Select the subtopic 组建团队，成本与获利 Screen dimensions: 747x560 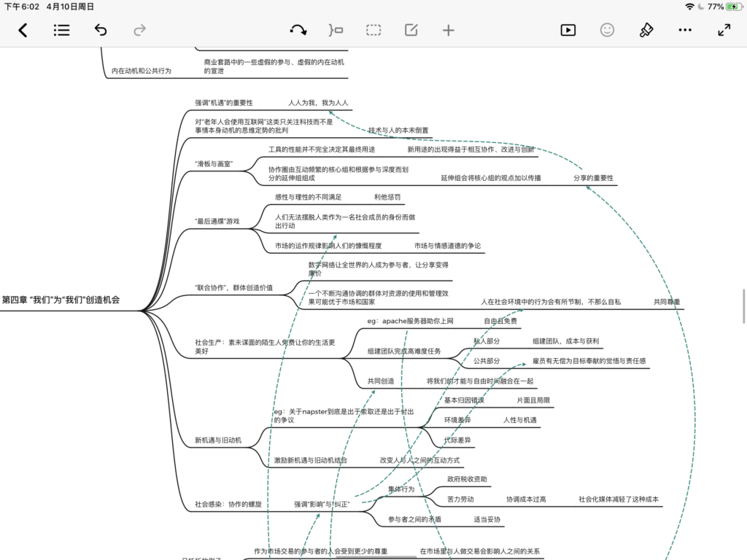point(565,341)
